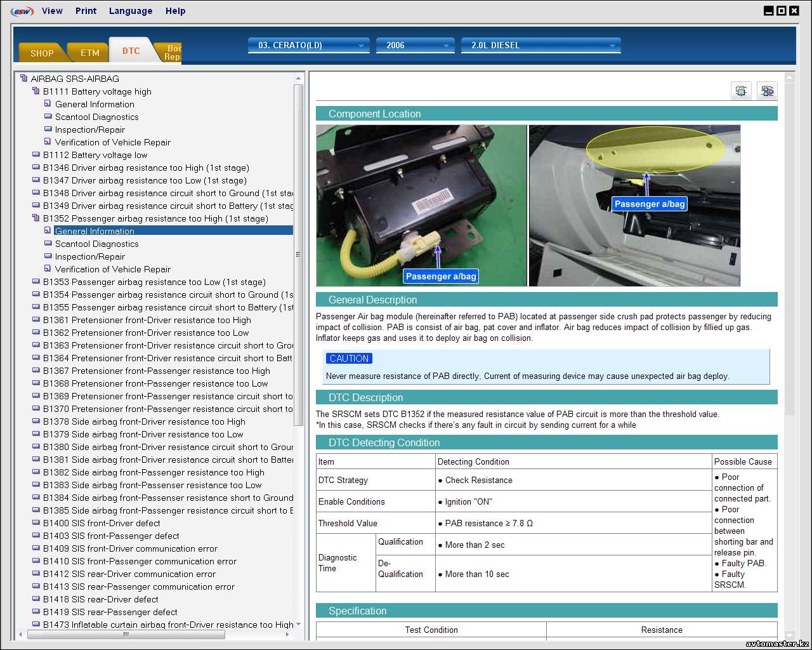Click the 'PAB resistance ≥ 7.8 Ω' cell

(573, 523)
